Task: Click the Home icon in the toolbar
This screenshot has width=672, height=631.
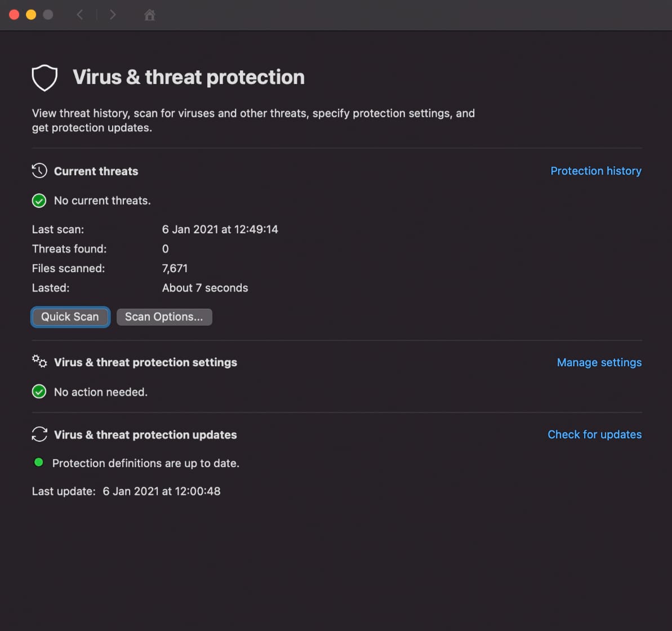Action: (x=150, y=15)
